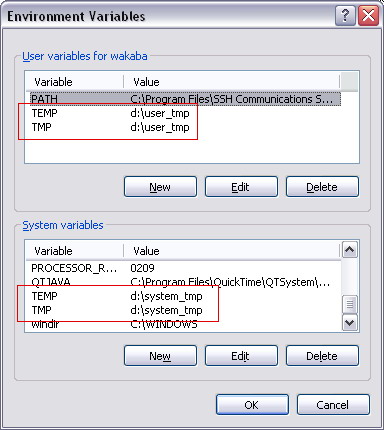Click the user variables Value column header

(232, 82)
